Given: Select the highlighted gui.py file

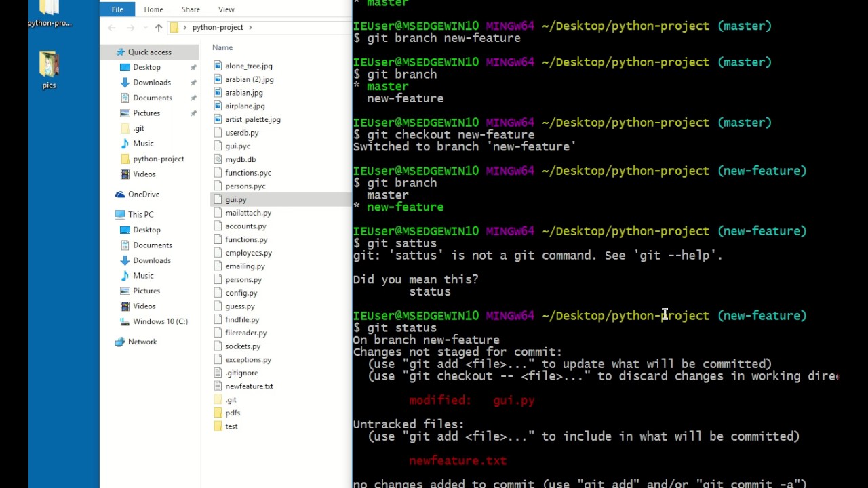Looking at the screenshot, I should (x=236, y=199).
